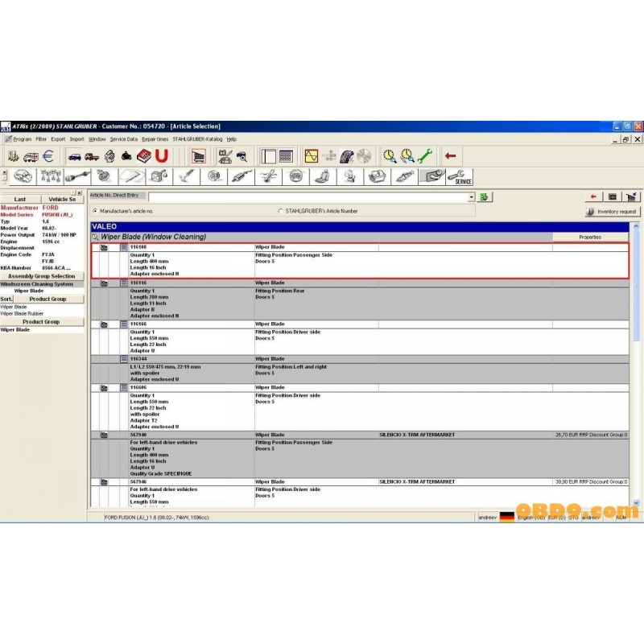Select the blue passenger car icon
Viewport: 644px width, 644px height.
pyautogui.click(x=74, y=156)
